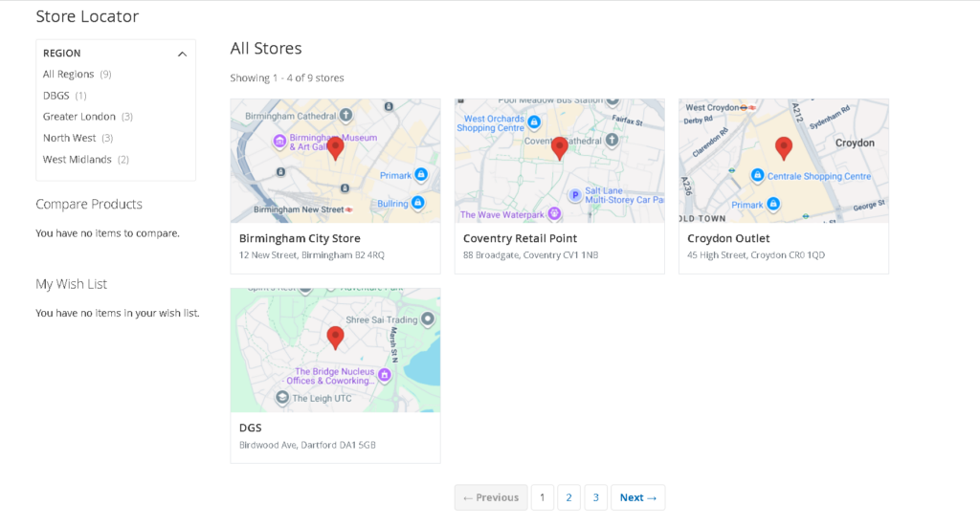Open Birmingham City Store details
980x528 pixels.
pos(300,238)
